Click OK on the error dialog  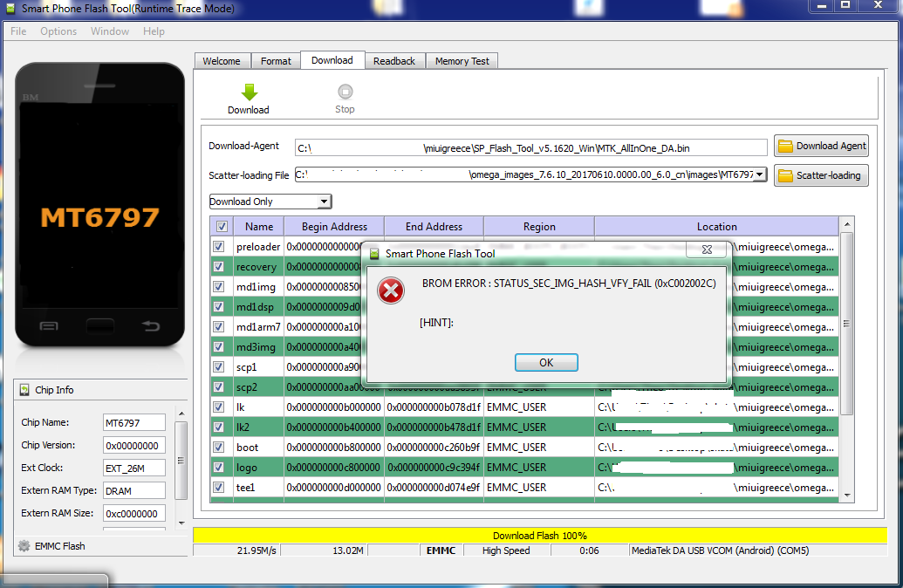546,362
